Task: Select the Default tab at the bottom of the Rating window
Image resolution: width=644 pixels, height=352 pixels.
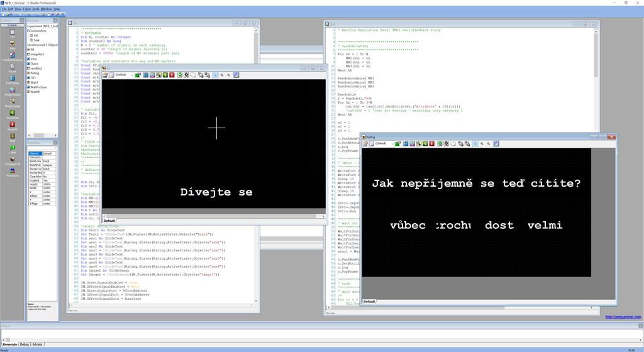Action: [x=369, y=302]
